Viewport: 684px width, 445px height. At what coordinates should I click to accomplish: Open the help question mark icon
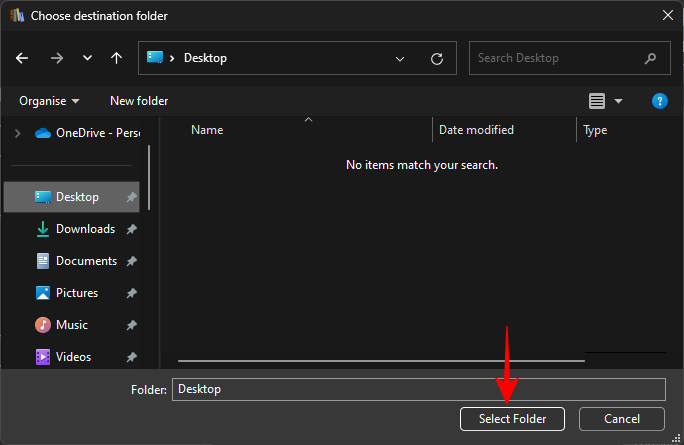click(659, 101)
